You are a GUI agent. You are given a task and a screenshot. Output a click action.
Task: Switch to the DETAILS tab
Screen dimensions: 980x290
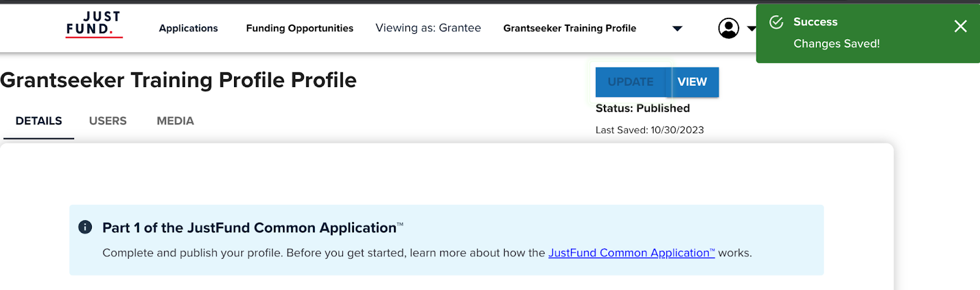[x=39, y=121]
